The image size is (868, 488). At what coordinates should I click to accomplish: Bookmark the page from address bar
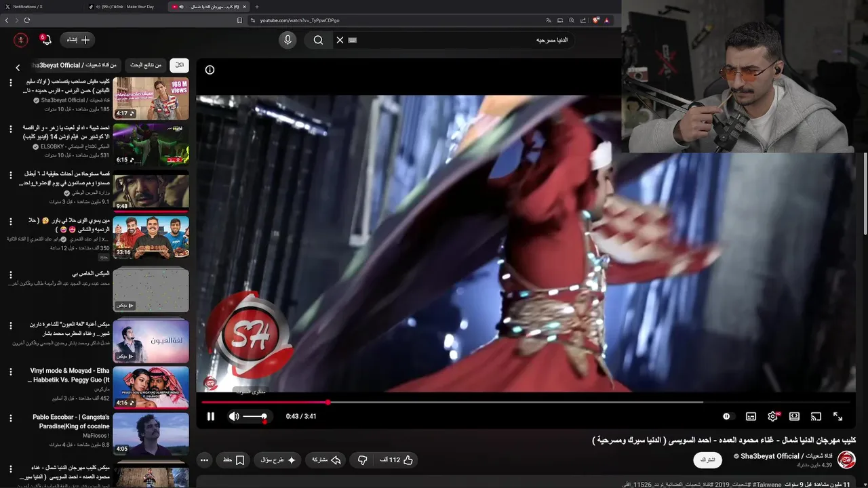pyautogui.click(x=239, y=20)
